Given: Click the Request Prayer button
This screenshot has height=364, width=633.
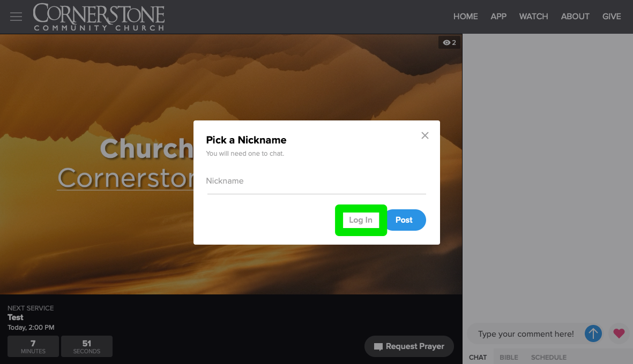Looking at the screenshot, I should pos(409,346).
